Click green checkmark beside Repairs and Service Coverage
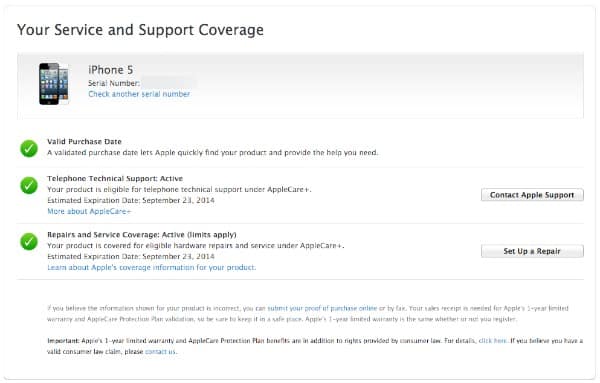 [x=29, y=241]
